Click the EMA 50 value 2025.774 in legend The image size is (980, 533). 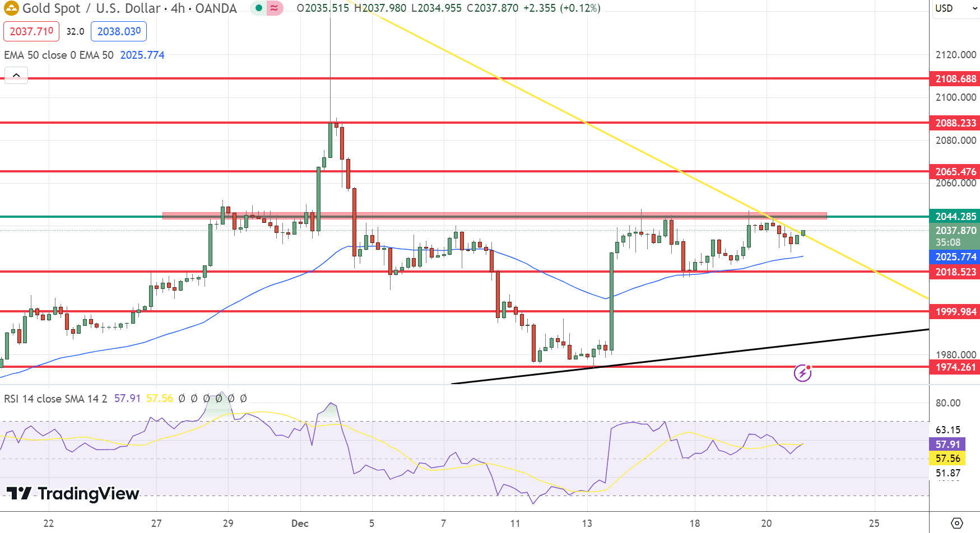point(142,55)
